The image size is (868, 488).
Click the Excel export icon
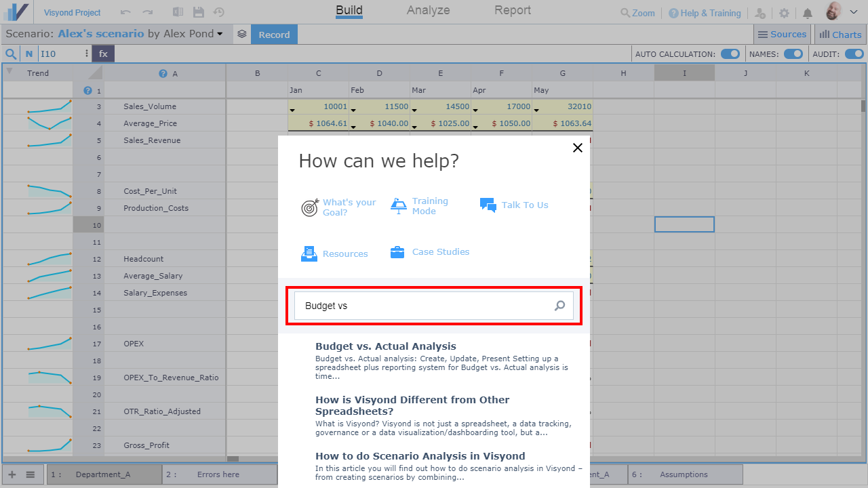[x=178, y=12]
